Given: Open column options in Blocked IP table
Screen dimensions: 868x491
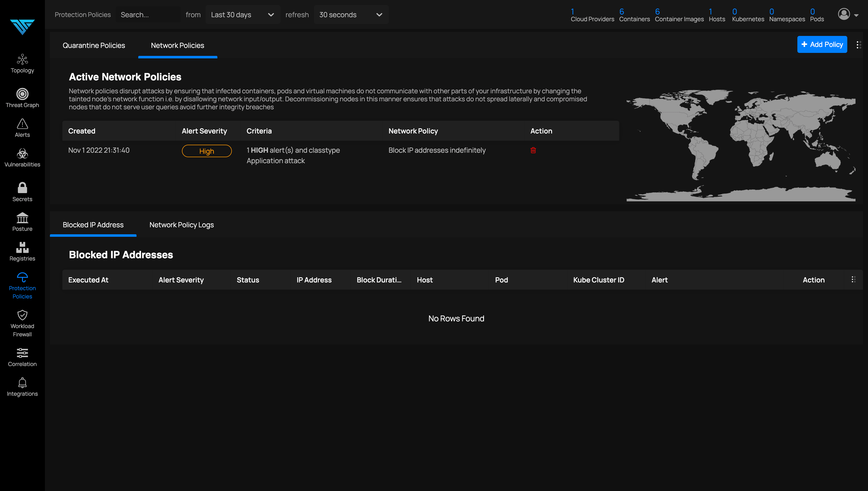Looking at the screenshot, I should pos(853,280).
